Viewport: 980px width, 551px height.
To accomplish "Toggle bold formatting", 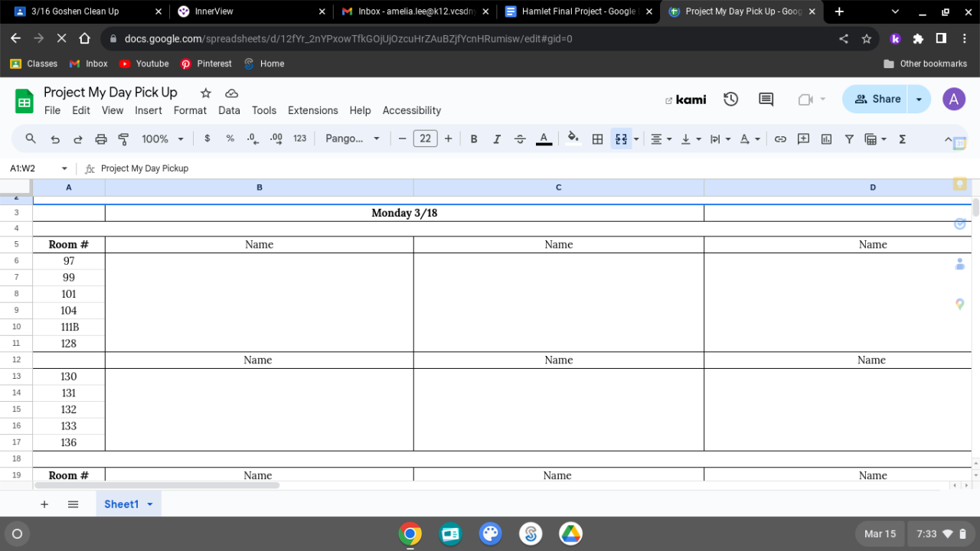I will pos(474,139).
